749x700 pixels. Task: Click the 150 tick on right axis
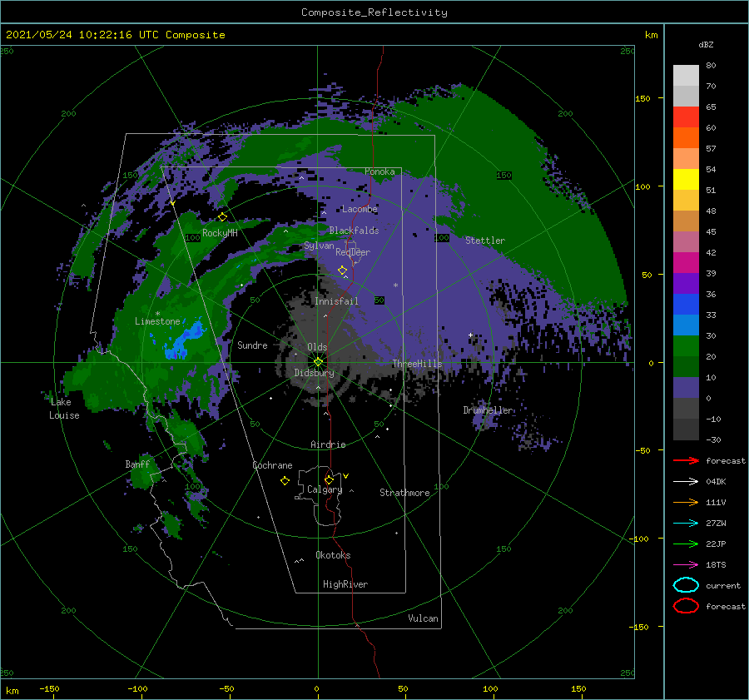pos(642,98)
